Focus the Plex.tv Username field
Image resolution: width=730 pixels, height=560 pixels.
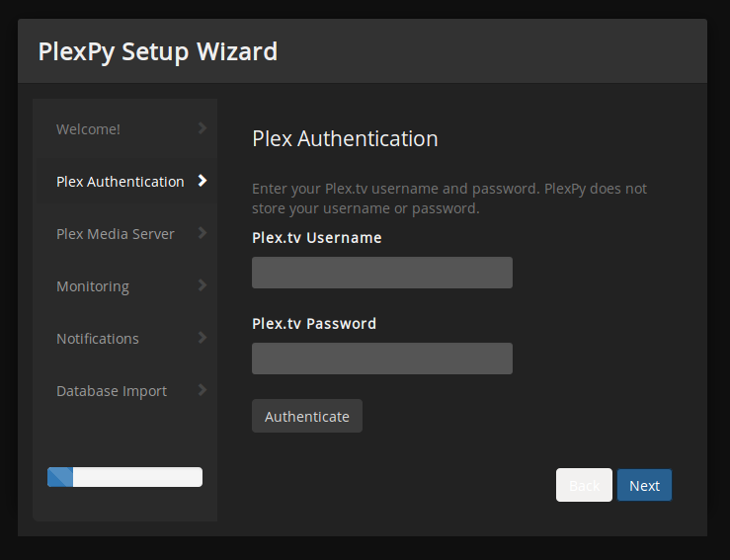pos(382,273)
